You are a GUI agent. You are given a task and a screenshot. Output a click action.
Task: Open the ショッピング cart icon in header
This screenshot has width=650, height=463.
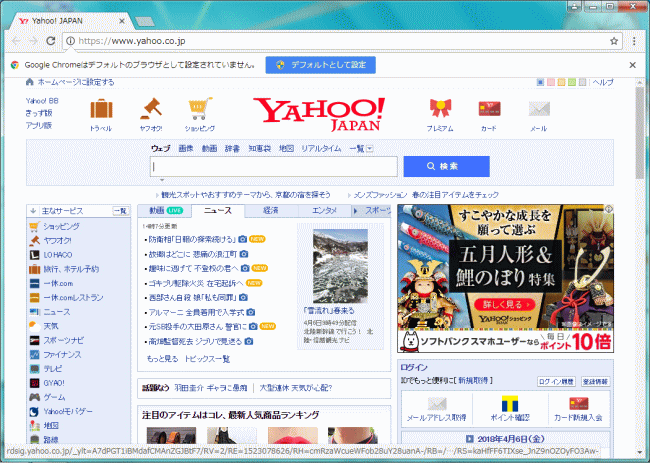tap(200, 109)
